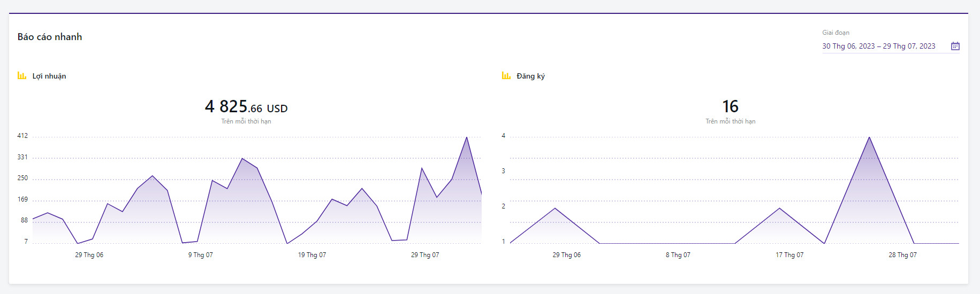The height and width of the screenshot is (294, 980).
Task: Click the 169 y-axis label
Action: point(22,199)
